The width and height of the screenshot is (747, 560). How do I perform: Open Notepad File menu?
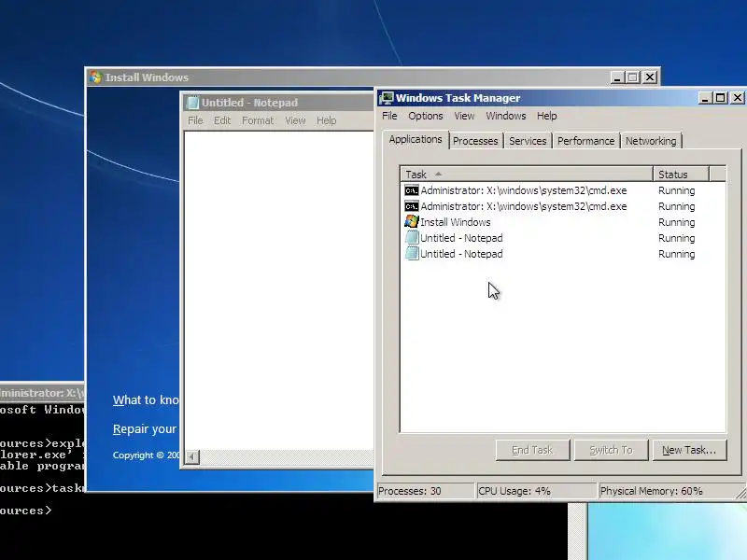pos(195,120)
